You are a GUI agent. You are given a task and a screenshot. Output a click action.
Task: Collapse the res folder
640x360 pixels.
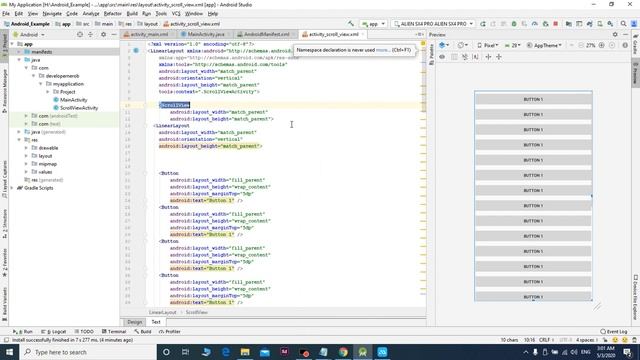[19, 140]
